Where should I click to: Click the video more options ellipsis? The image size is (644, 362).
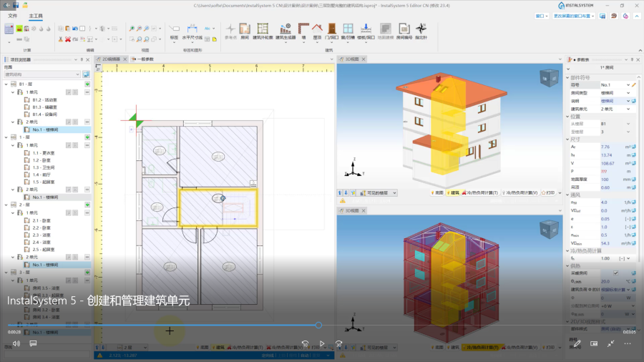point(628,343)
